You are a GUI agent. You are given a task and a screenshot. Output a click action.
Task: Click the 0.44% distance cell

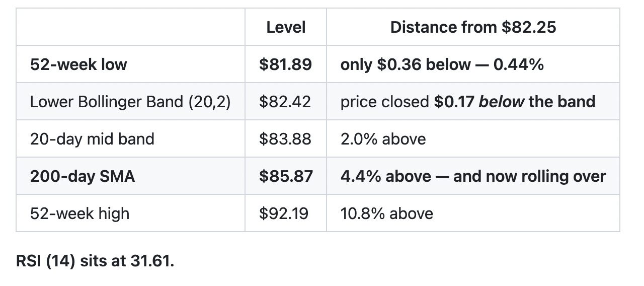pos(442,64)
